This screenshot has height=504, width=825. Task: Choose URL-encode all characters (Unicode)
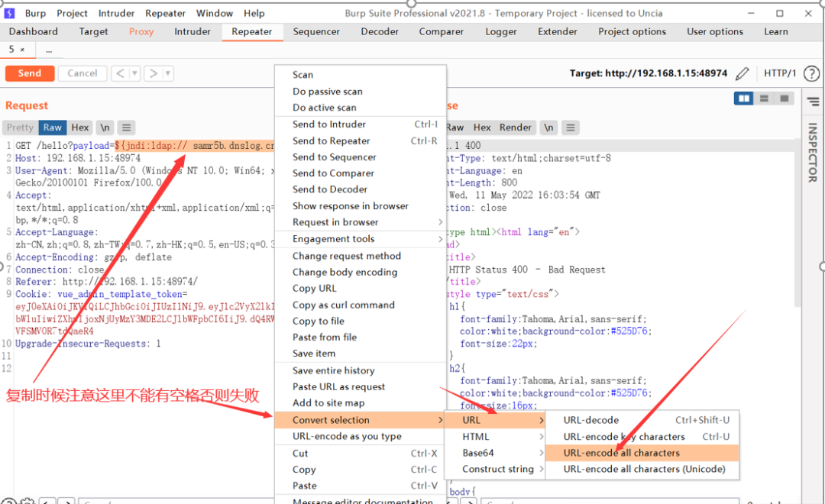642,470
